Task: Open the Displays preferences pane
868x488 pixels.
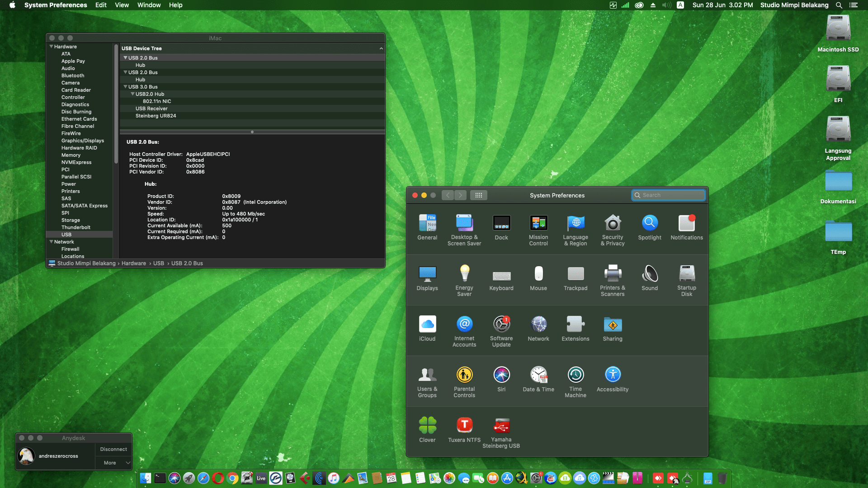Action: click(427, 278)
